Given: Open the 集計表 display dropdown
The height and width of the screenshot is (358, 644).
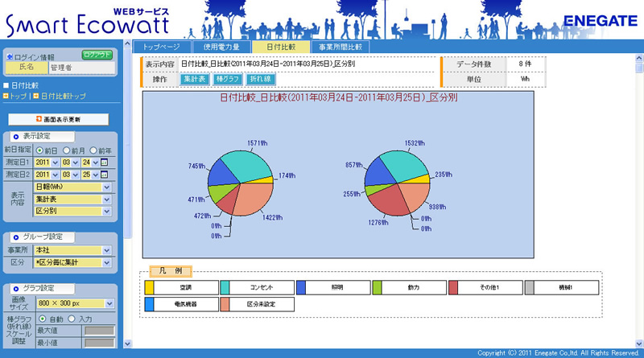Looking at the screenshot, I should coord(72,200).
